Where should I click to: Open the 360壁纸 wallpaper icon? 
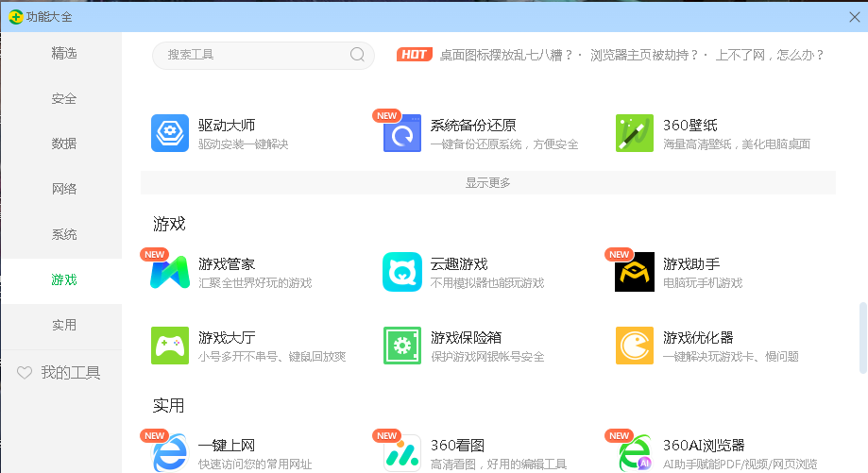point(635,133)
